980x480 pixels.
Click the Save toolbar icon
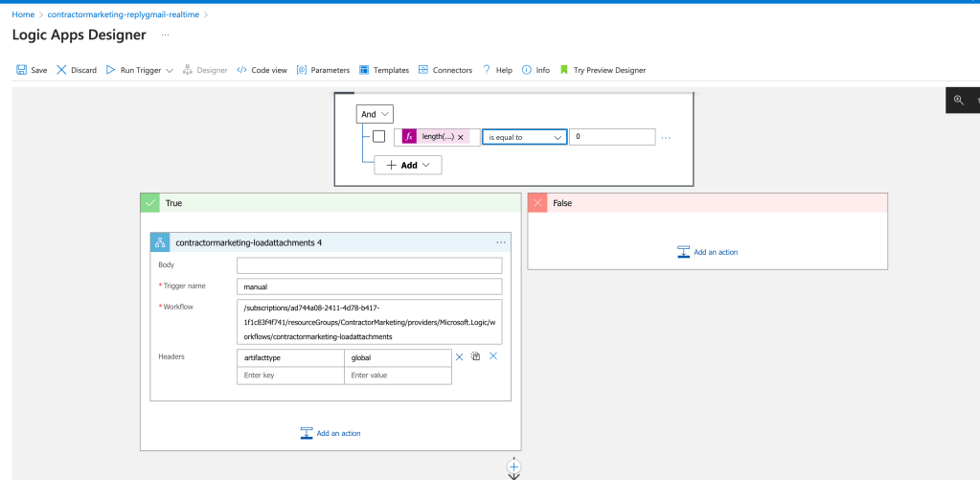point(21,70)
